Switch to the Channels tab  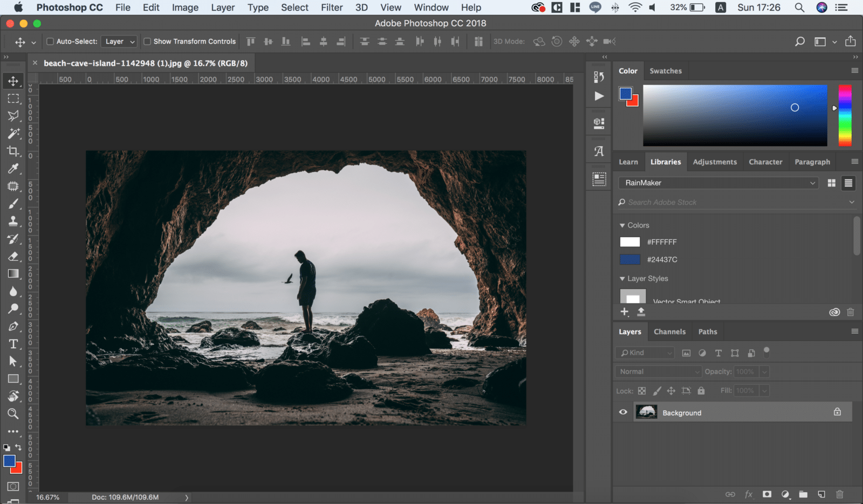[669, 332]
